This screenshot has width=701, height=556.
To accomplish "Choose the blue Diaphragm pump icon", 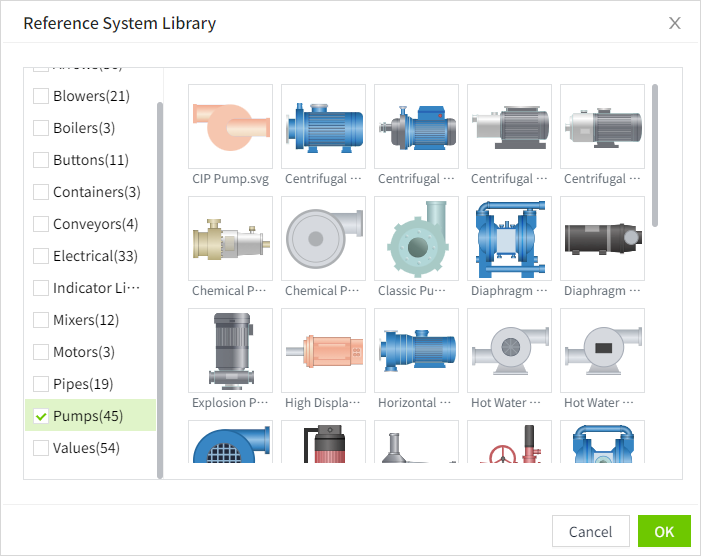I will click(509, 238).
